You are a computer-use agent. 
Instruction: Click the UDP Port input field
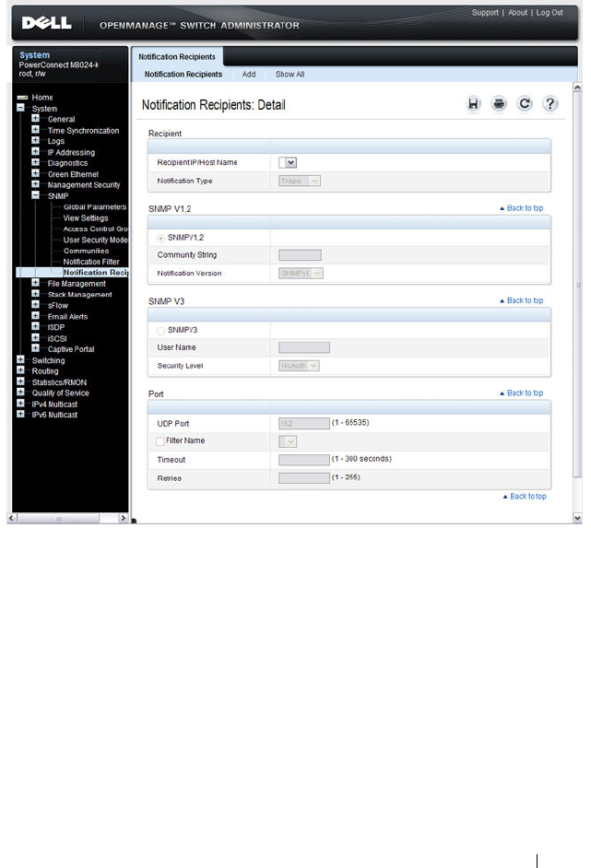click(x=304, y=424)
